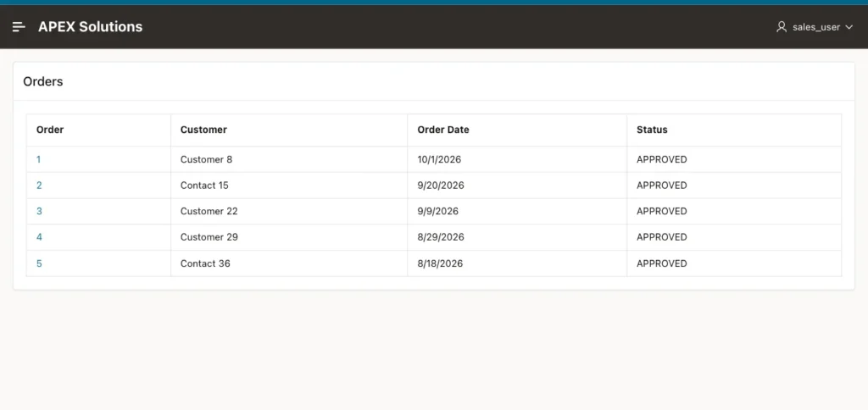Click the Customer column header
Viewport: 868px width, 410px height.
pyautogui.click(x=203, y=130)
